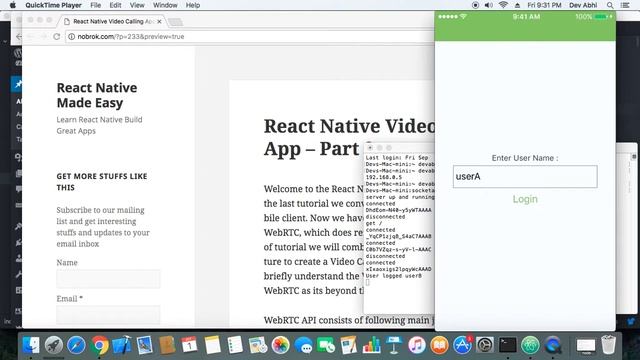This screenshot has height=360, width=640.
Task: Launch Safari from the Dock
Action: (76, 345)
